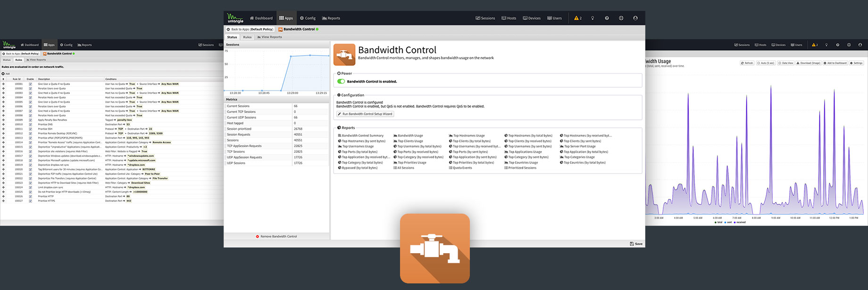Open chart Settings in the right window
This screenshot has width=868, height=290.
(x=857, y=63)
